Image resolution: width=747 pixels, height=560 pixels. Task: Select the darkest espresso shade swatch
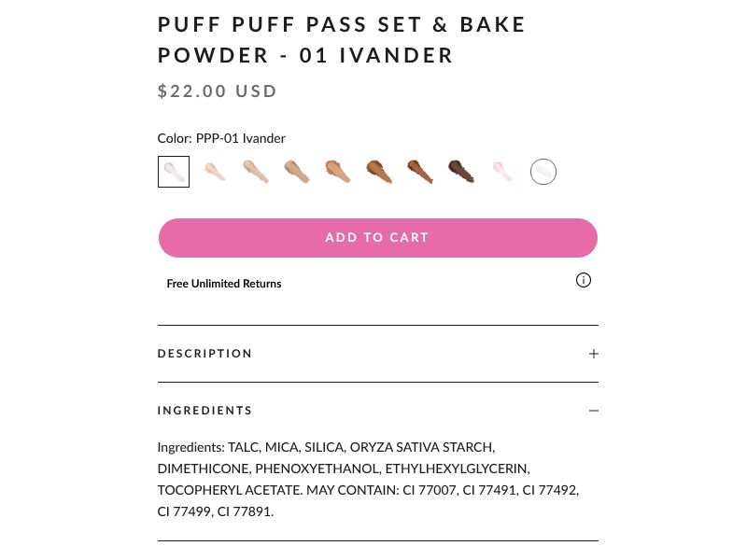(460, 171)
